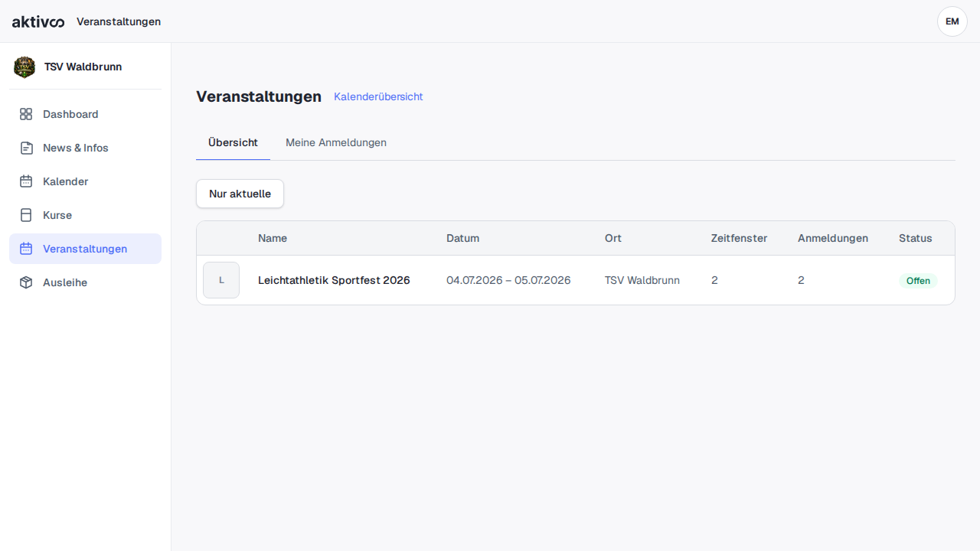Viewport: 980px width, 551px height.
Task: Click the Offen status badge
Action: tap(918, 281)
